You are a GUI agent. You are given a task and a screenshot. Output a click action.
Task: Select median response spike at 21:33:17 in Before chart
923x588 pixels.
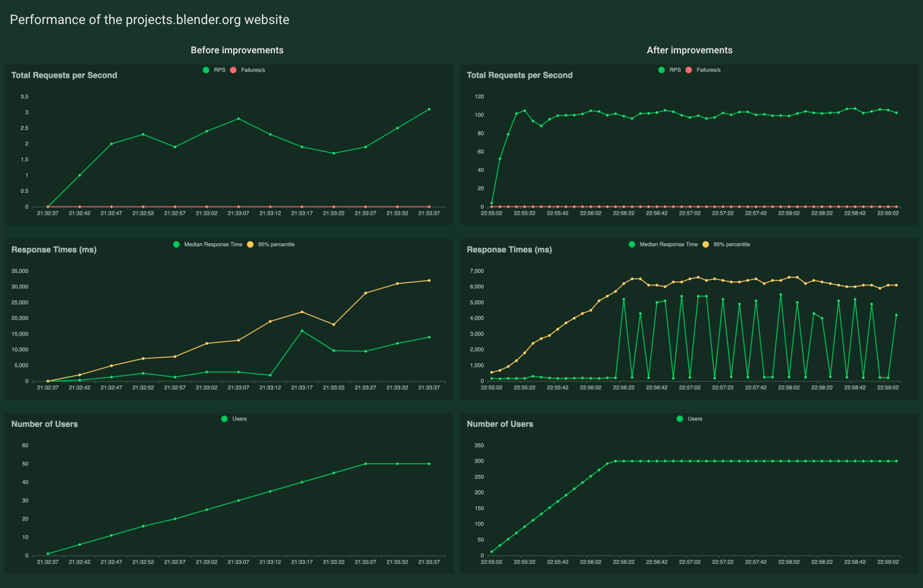pos(302,331)
